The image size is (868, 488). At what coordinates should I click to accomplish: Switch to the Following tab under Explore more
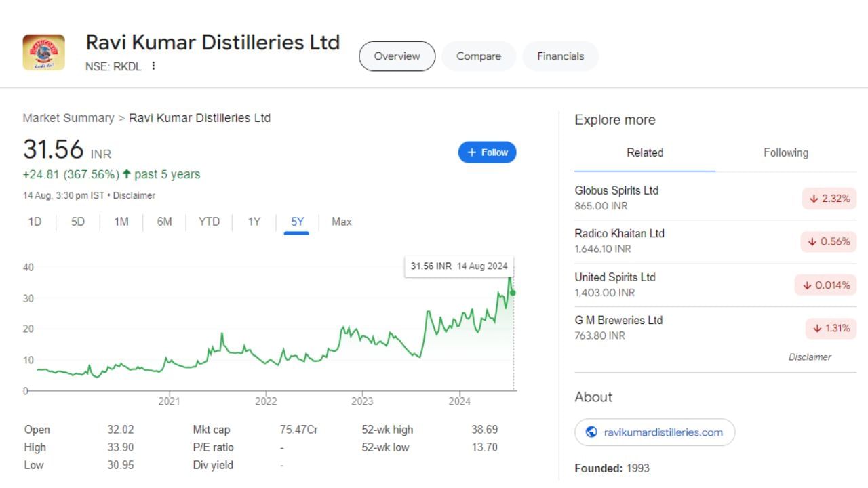click(785, 152)
